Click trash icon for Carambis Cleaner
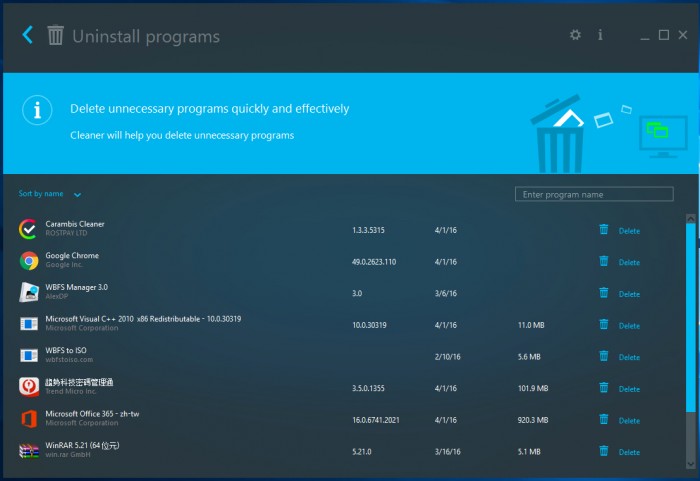The width and height of the screenshot is (700, 481). (604, 229)
